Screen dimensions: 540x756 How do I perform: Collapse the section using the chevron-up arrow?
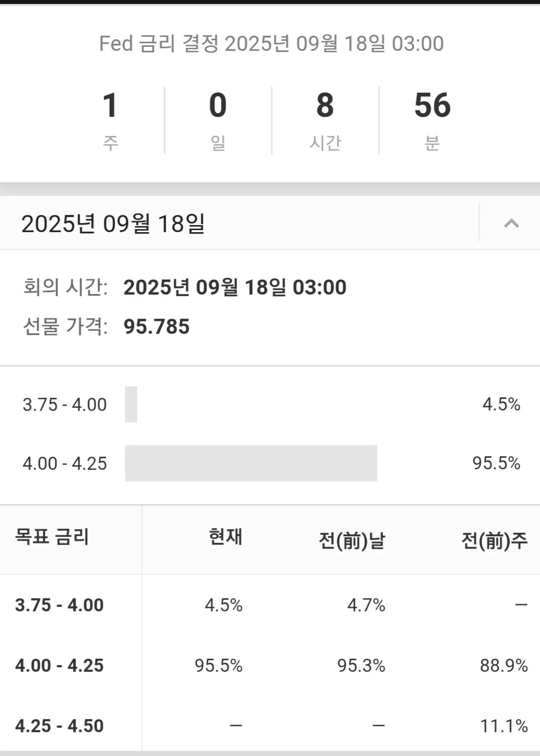[x=511, y=223]
